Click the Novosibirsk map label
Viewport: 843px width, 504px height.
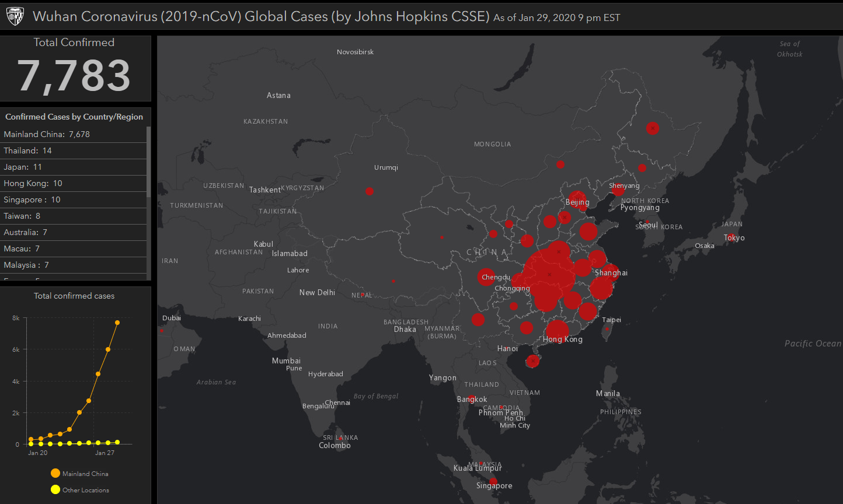pyautogui.click(x=355, y=52)
